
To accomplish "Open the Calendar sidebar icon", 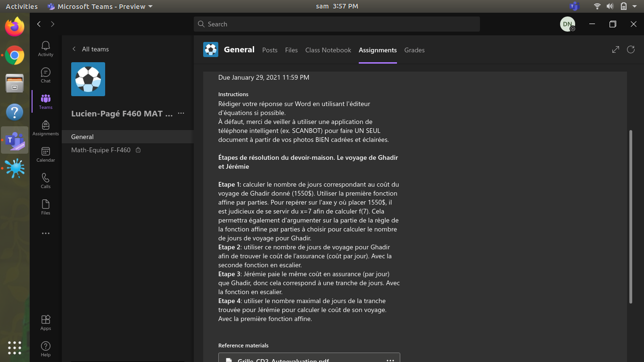I will click(x=46, y=154).
